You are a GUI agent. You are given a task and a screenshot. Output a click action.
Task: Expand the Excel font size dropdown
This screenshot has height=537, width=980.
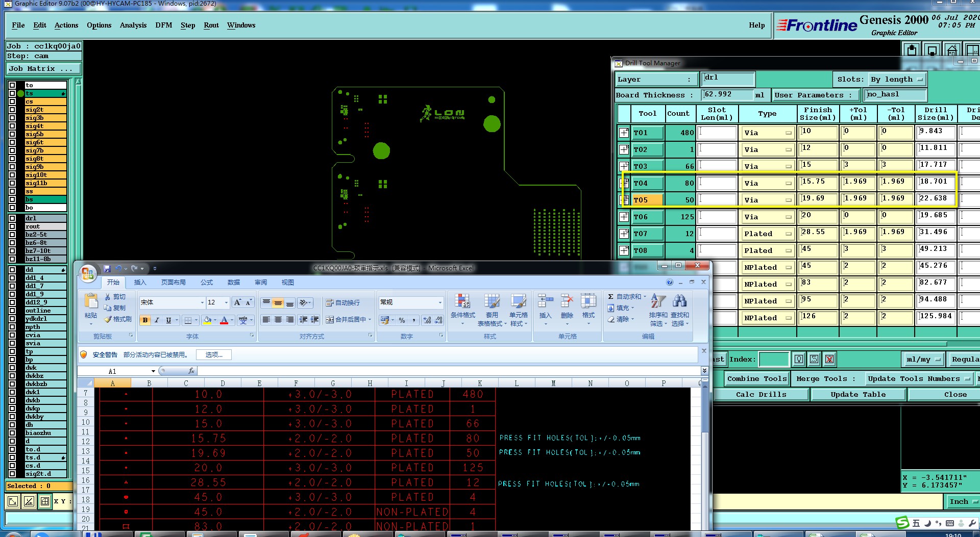coord(226,303)
